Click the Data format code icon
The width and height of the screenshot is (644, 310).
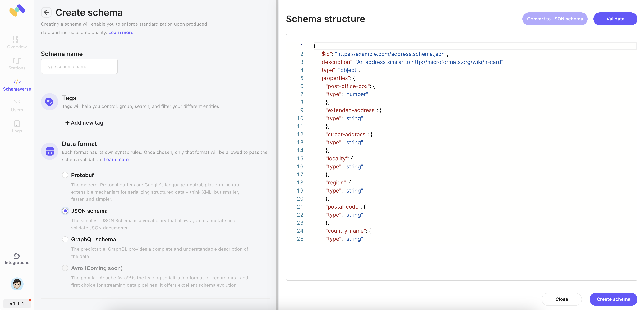point(49,151)
